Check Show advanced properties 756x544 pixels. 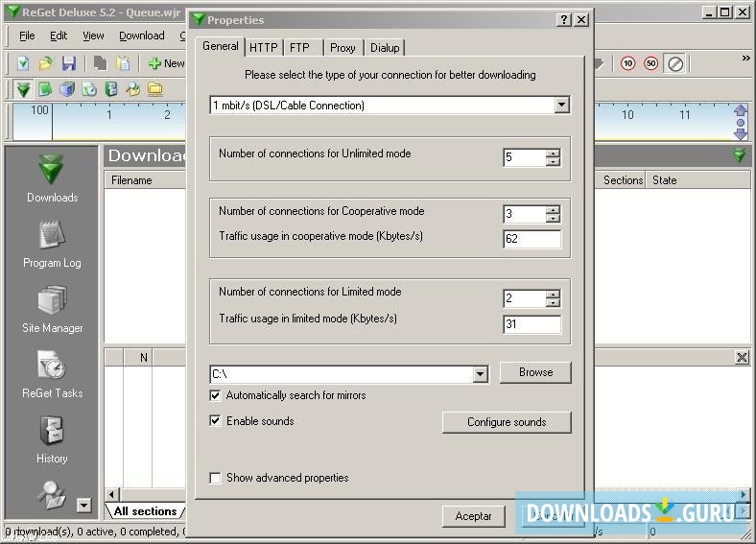coord(215,478)
